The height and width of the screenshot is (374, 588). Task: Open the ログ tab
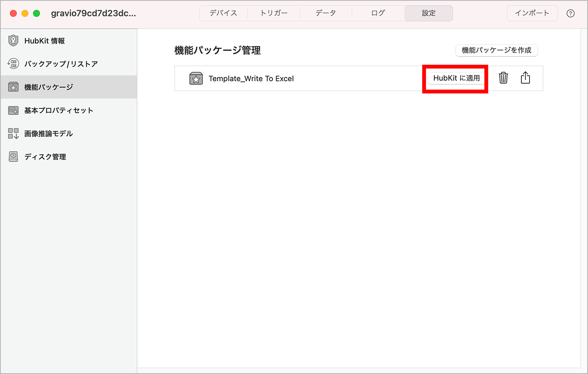(378, 13)
